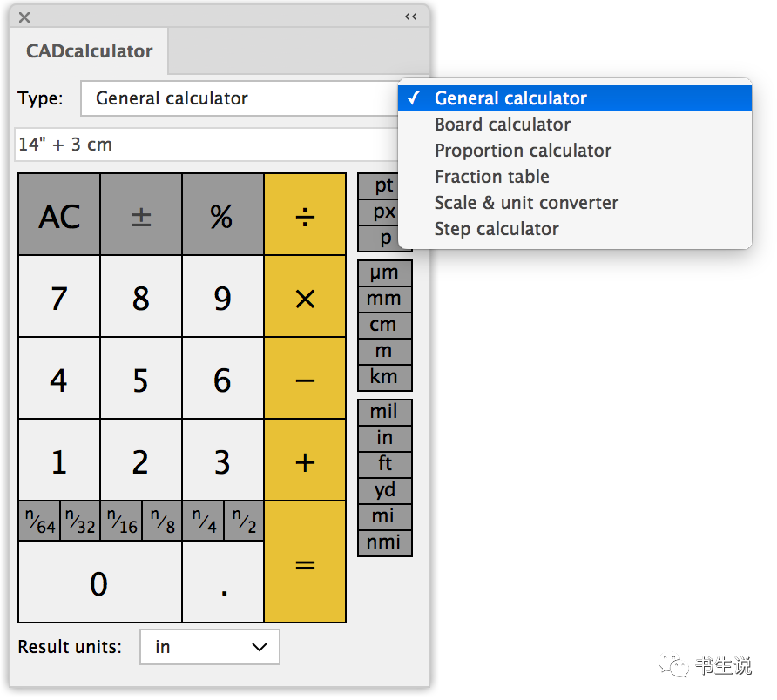Viewport: 777px width, 700px height.
Task: Click the expression input field
Action: click(x=206, y=145)
